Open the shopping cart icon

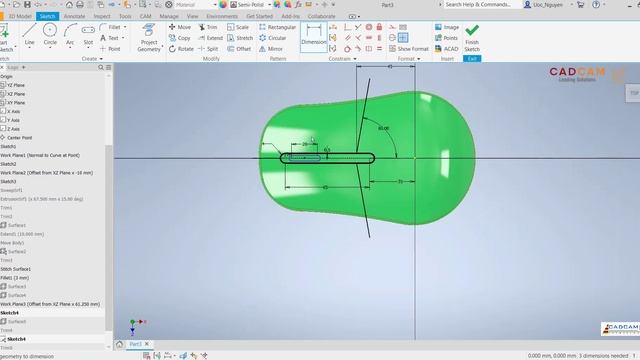pos(580,4)
